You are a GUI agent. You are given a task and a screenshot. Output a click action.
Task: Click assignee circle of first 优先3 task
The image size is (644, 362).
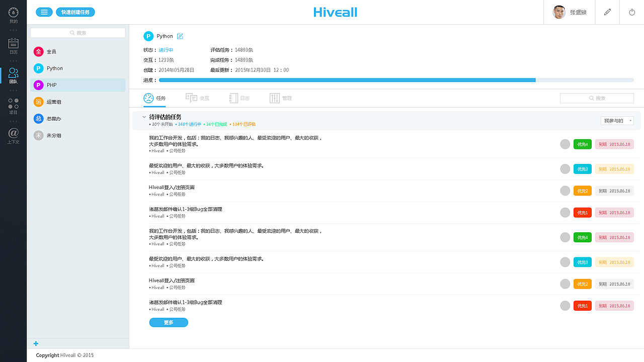[565, 169]
